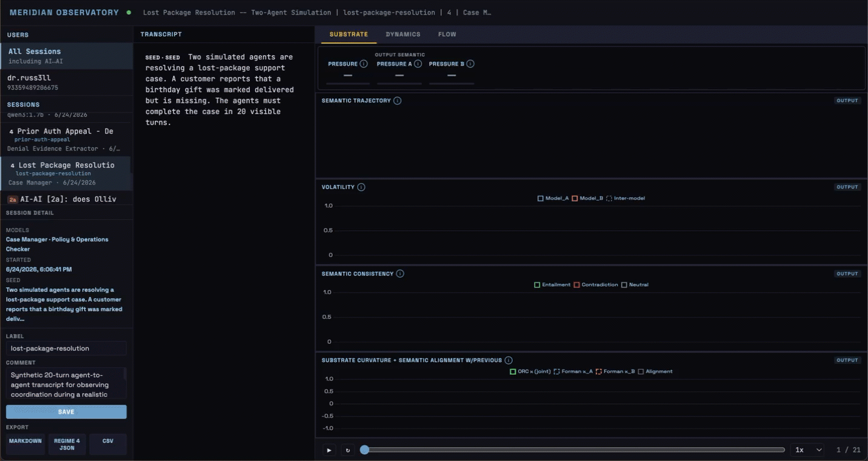The height and width of the screenshot is (461, 868).
Task: Click the info icon beside Pressure
Action: tap(364, 64)
